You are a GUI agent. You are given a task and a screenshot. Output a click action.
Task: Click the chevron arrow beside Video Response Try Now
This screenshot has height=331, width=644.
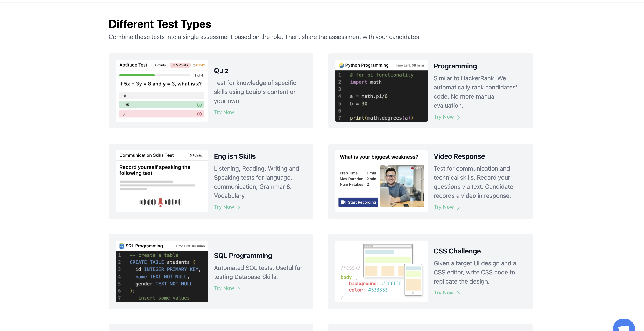coord(458,207)
